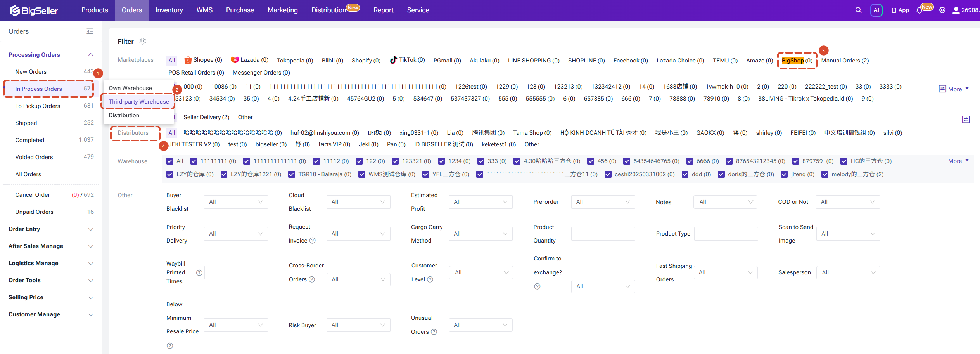Open the search magnifier in top bar

point(858,10)
